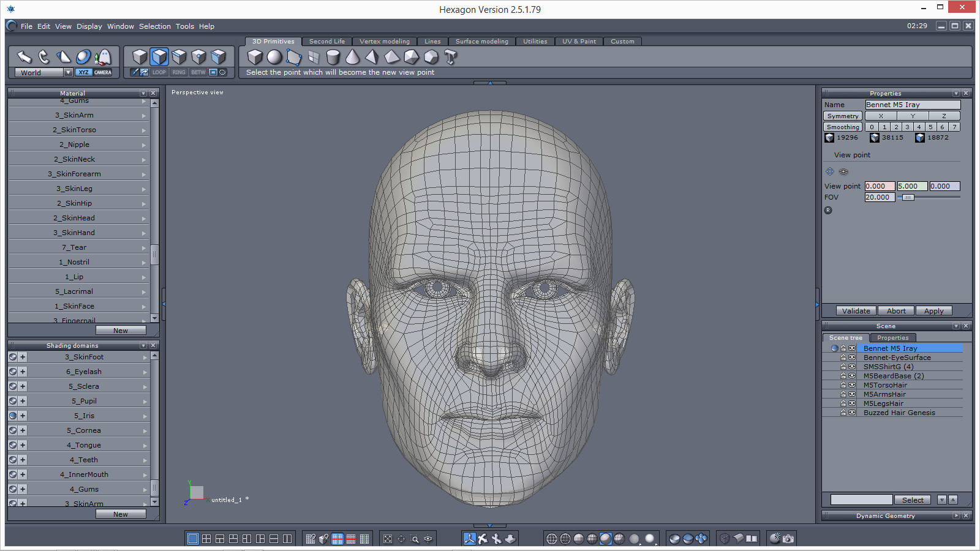Click the Name input field
980x551 pixels.
click(913, 105)
